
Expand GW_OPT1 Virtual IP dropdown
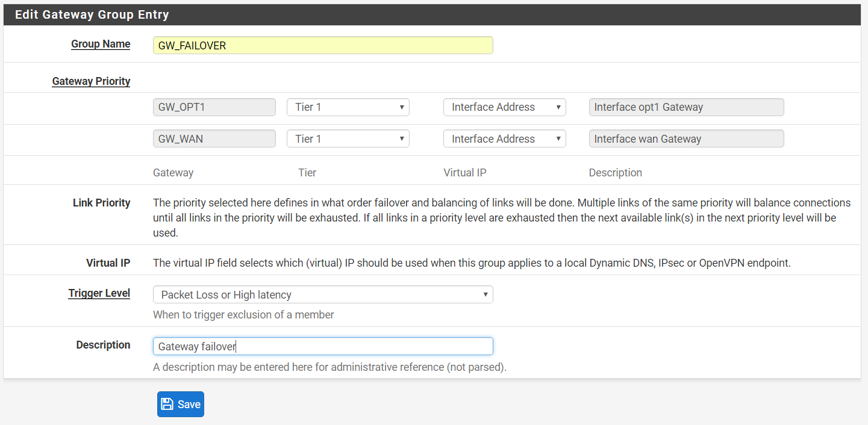(x=505, y=107)
